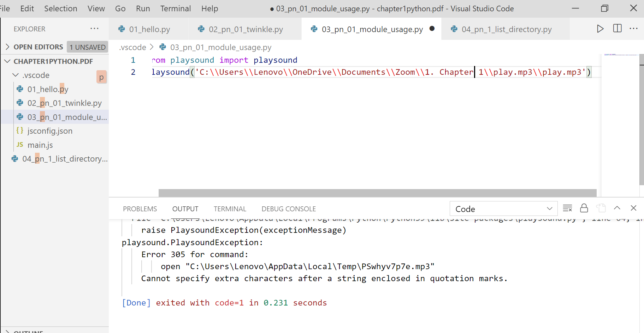Open the Run menu
The image size is (644, 333).
pyautogui.click(x=143, y=8)
